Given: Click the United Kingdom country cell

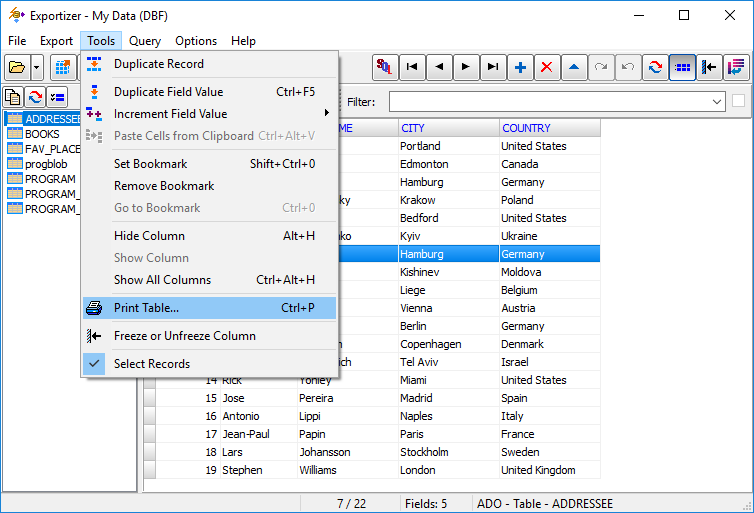Looking at the screenshot, I should coord(550,470).
